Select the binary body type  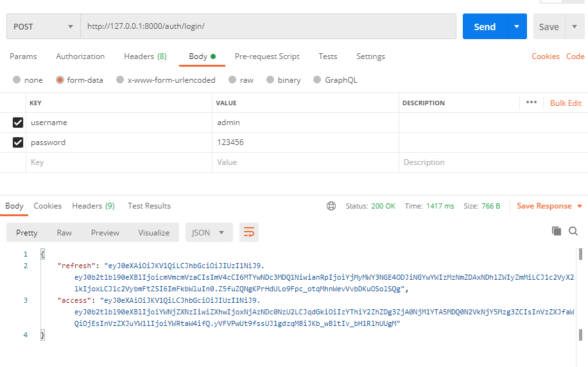click(284, 80)
